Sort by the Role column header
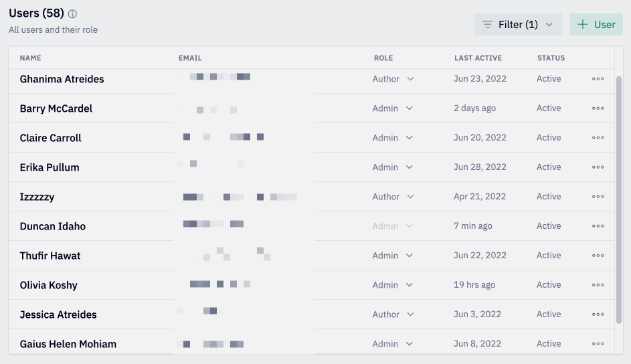Viewport: 631px width, 364px height. click(x=383, y=58)
